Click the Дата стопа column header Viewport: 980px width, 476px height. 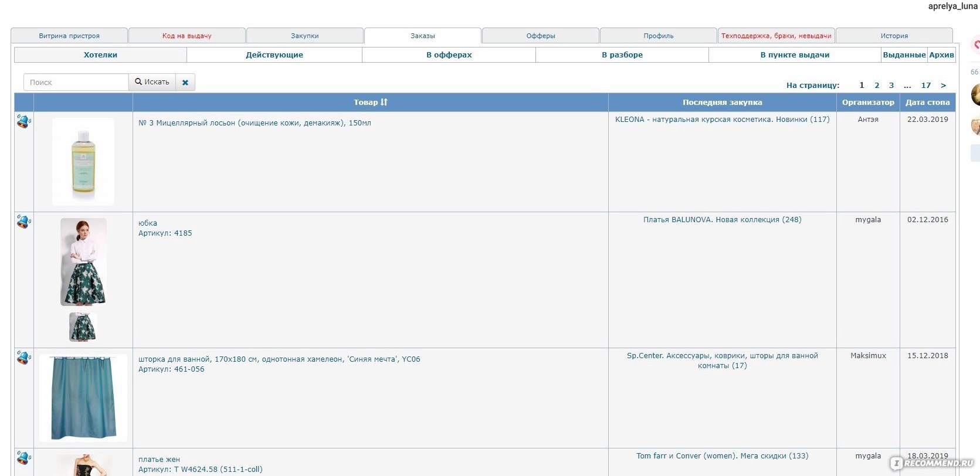(928, 102)
